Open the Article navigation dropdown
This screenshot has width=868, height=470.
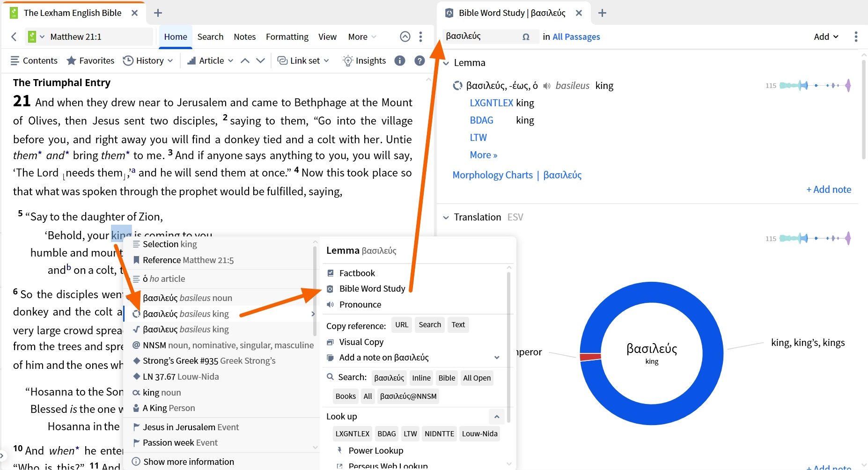tap(210, 60)
